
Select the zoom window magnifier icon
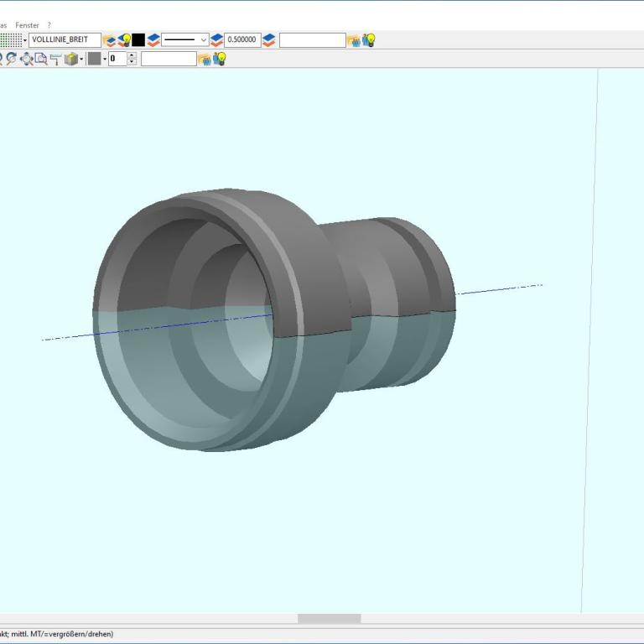click(x=40, y=59)
